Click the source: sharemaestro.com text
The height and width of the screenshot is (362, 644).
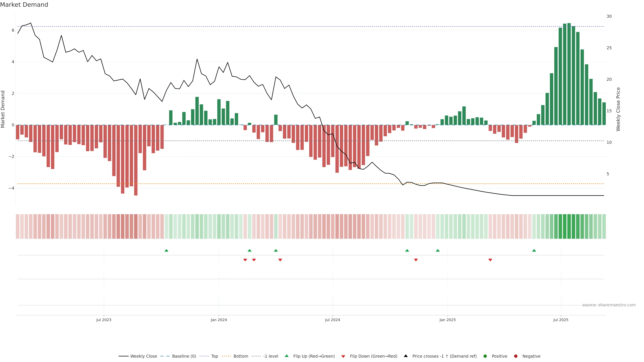(609, 305)
